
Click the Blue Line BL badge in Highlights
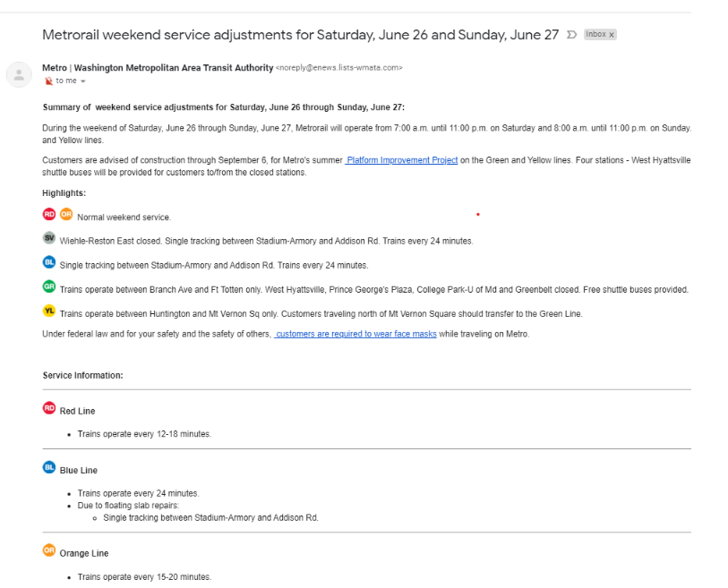tap(49, 262)
